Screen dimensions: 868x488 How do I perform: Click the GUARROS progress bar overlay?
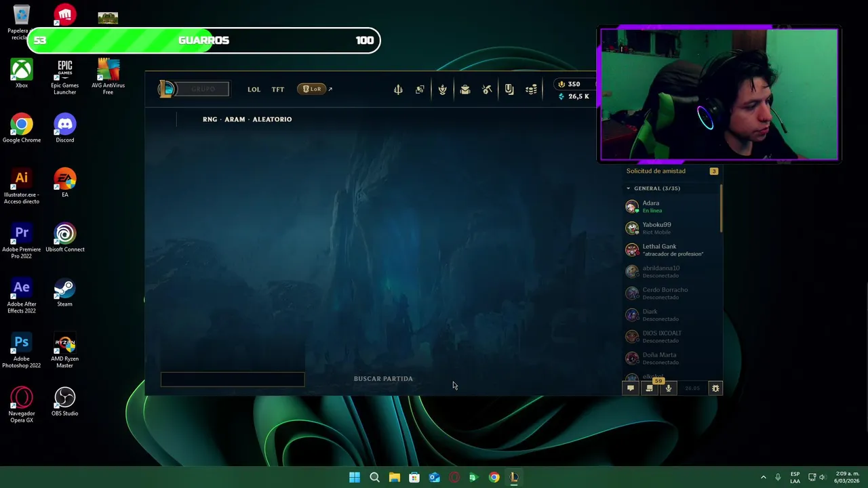click(x=203, y=41)
